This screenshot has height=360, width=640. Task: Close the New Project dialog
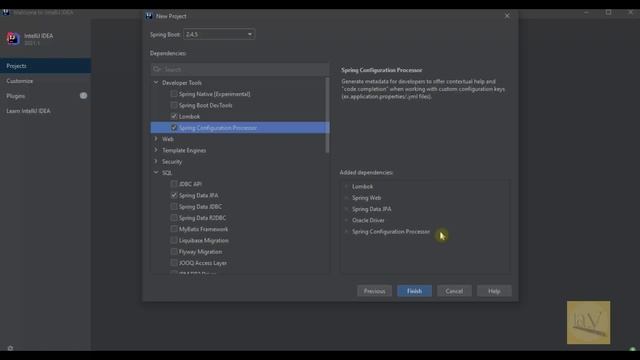(507, 16)
